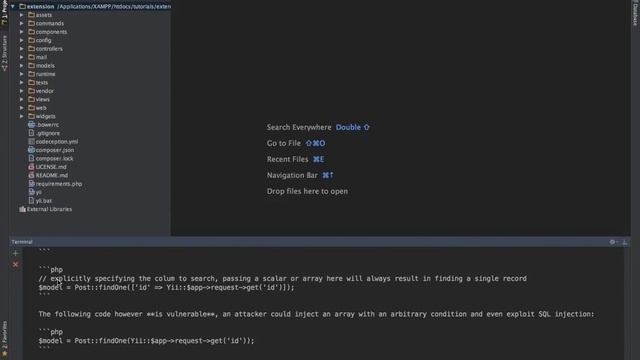The image size is (640, 360).
Task: Click the tests folder icon
Action: 31,82
